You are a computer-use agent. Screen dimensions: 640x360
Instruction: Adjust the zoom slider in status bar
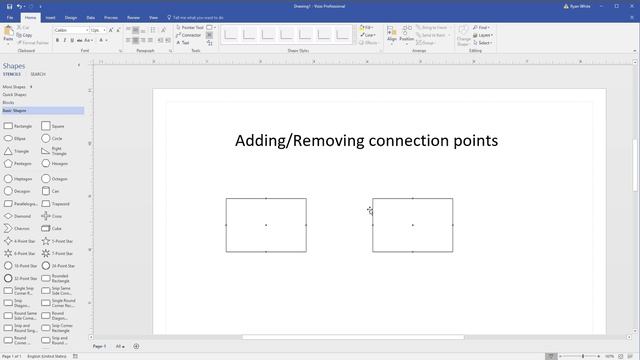coord(583,356)
